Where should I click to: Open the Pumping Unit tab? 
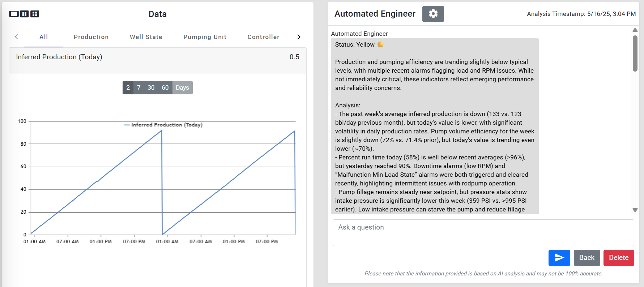pyautogui.click(x=205, y=37)
